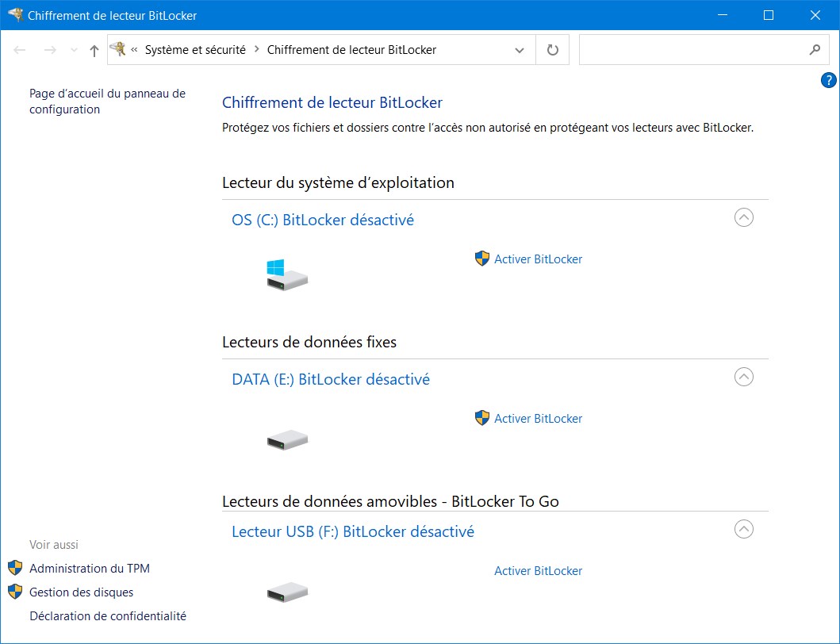Click the magnifier search icon
This screenshot has height=644, width=840.
pos(815,50)
